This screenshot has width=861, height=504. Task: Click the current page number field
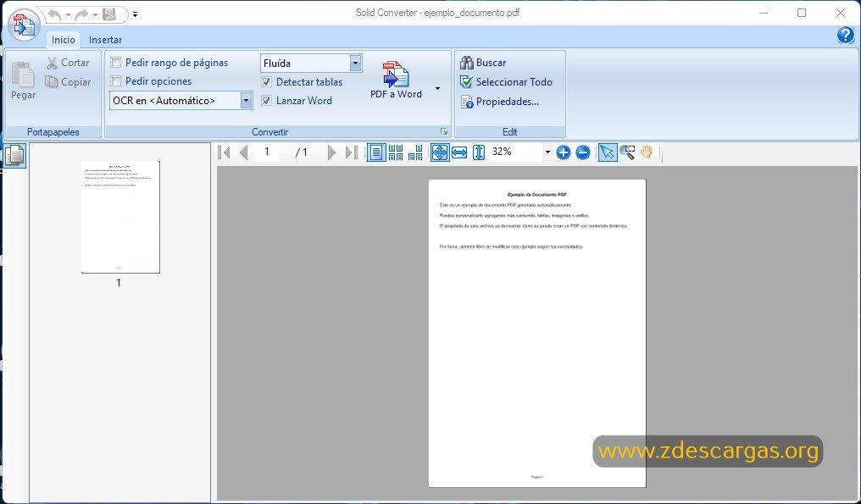point(268,152)
